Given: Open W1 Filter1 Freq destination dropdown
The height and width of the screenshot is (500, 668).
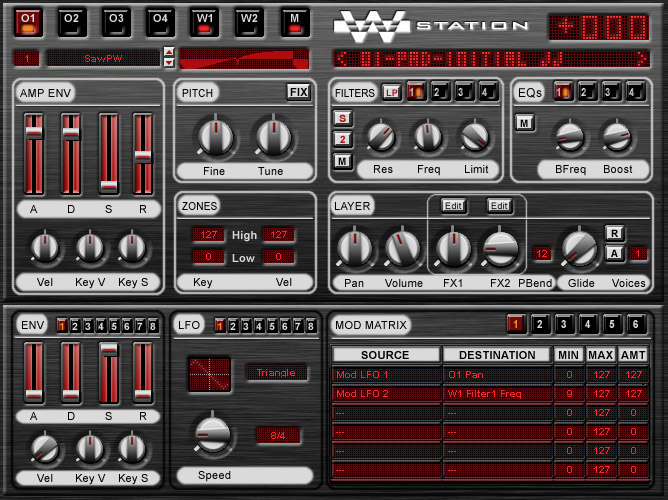Looking at the screenshot, I should (497, 394).
